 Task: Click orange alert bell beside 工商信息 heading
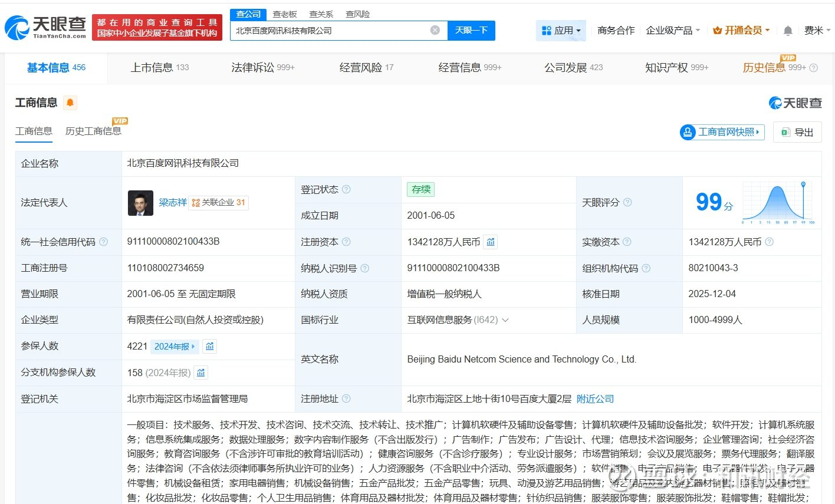click(70, 103)
